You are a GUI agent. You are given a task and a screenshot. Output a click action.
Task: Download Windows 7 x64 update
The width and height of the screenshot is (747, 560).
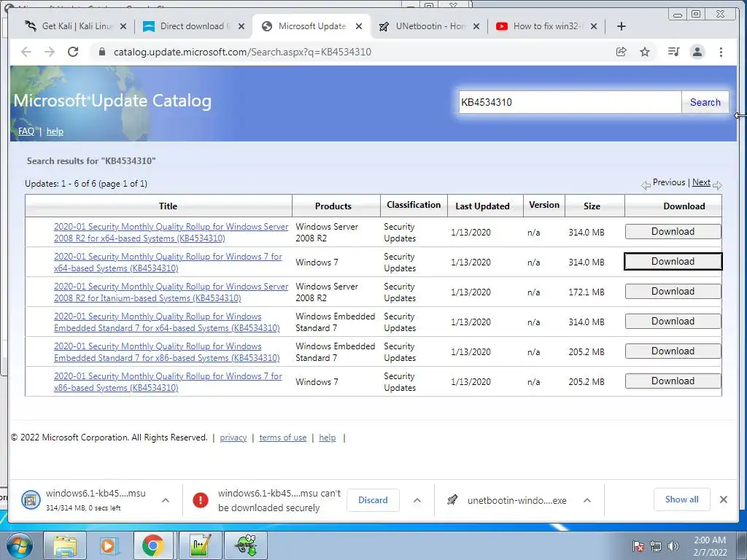click(673, 262)
